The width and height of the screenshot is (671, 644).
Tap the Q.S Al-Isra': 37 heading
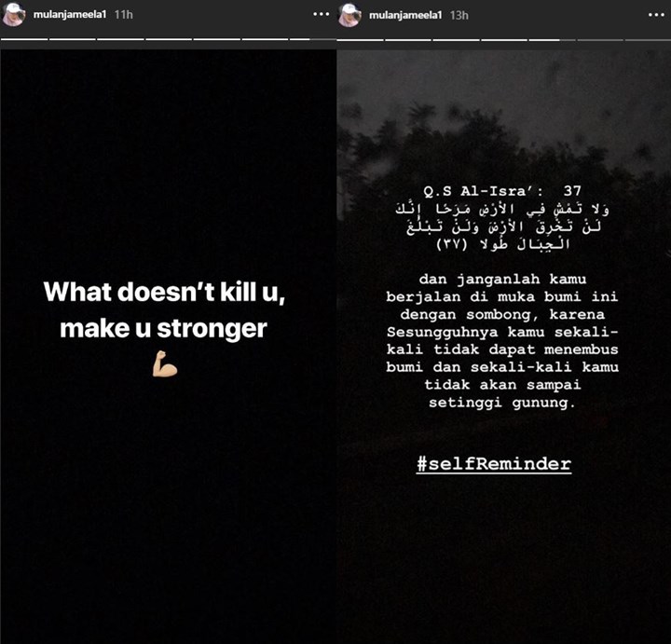pos(502,191)
